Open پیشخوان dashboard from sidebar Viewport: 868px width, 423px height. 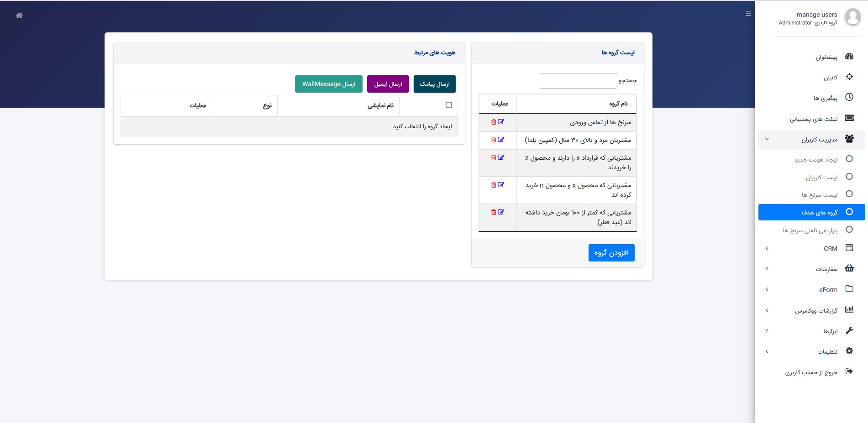pyautogui.click(x=826, y=57)
